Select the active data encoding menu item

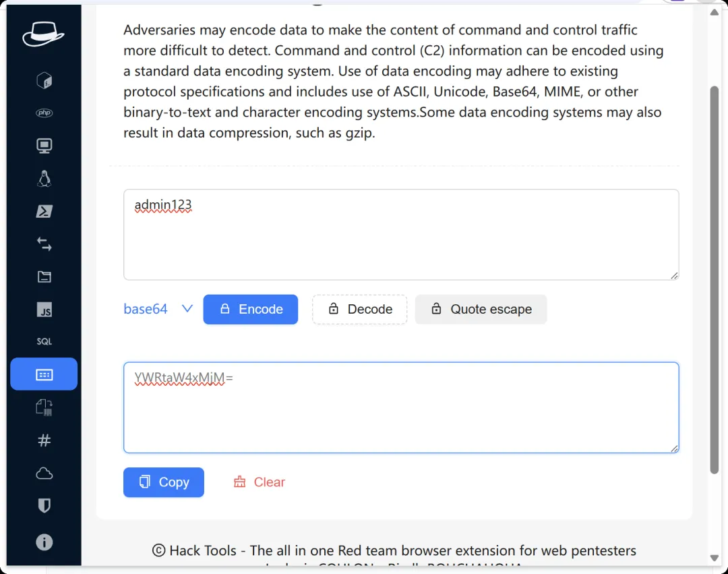point(44,374)
